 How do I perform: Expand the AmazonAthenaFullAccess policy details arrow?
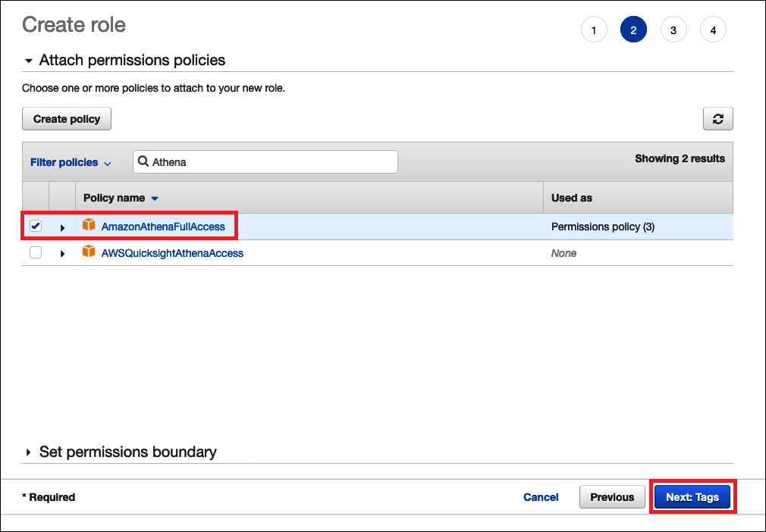point(62,225)
